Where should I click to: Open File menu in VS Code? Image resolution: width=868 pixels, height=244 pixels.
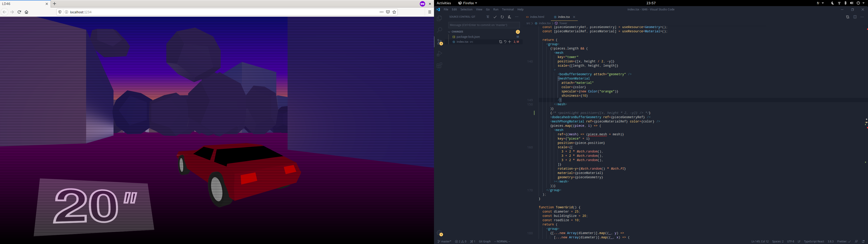point(446,9)
